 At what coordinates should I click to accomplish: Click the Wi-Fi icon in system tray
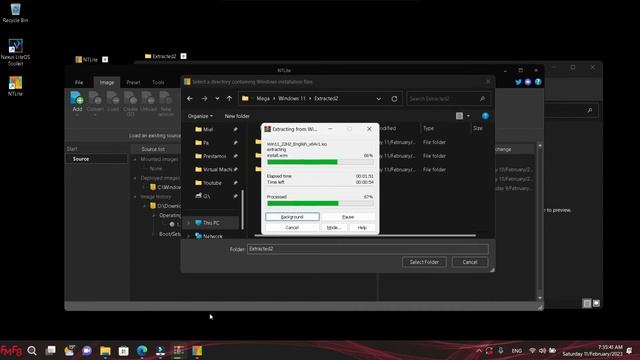click(532, 351)
